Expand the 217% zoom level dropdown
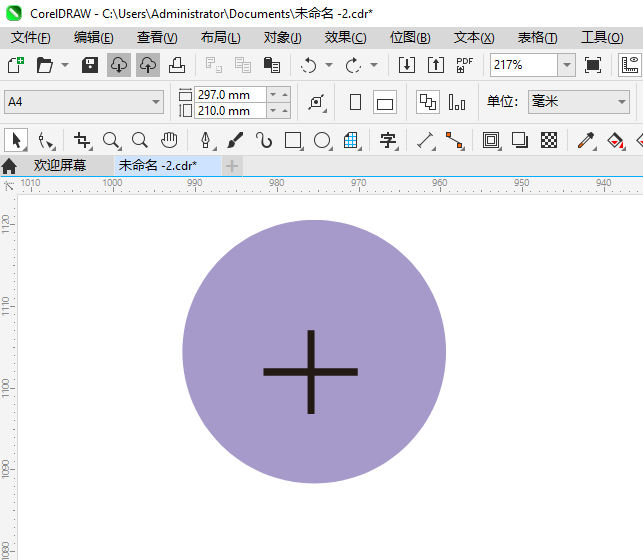Image resolution: width=643 pixels, height=560 pixels. click(566, 65)
